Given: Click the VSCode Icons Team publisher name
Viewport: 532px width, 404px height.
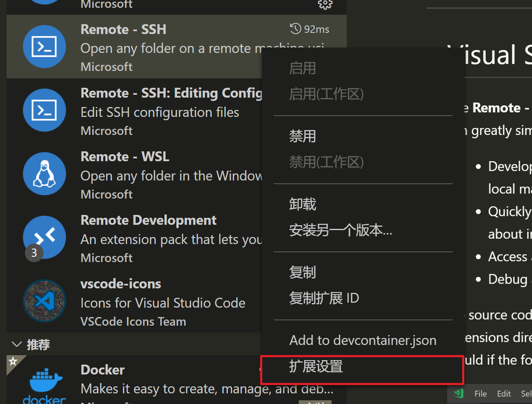Looking at the screenshot, I should click(133, 322).
